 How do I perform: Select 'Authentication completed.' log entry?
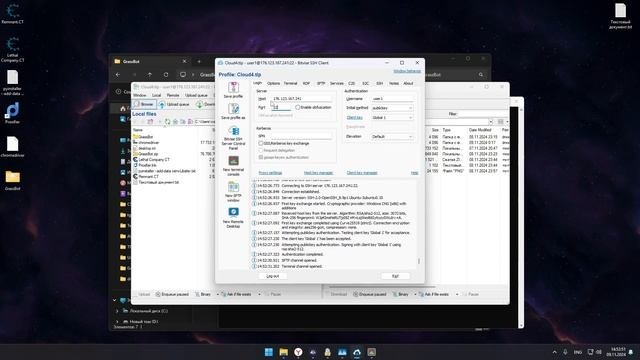[302, 254]
